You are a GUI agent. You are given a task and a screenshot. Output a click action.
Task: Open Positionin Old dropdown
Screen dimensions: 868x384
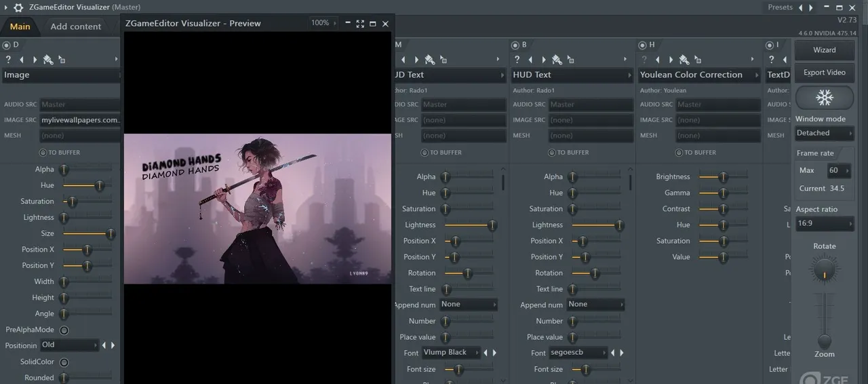[69, 345]
